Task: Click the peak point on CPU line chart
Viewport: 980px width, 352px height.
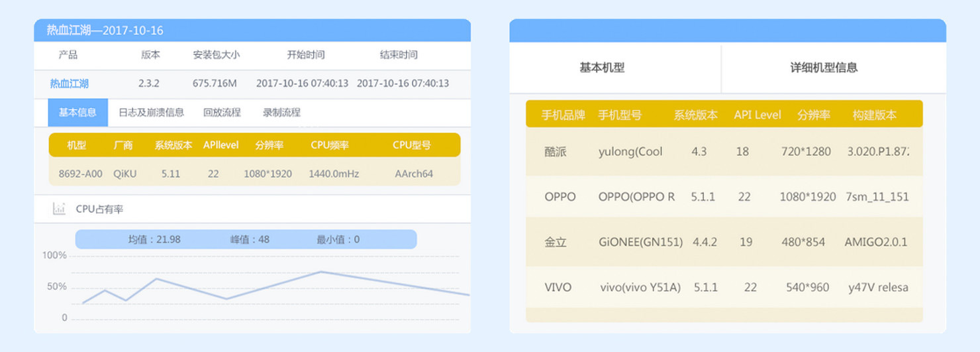Action: coord(320,271)
